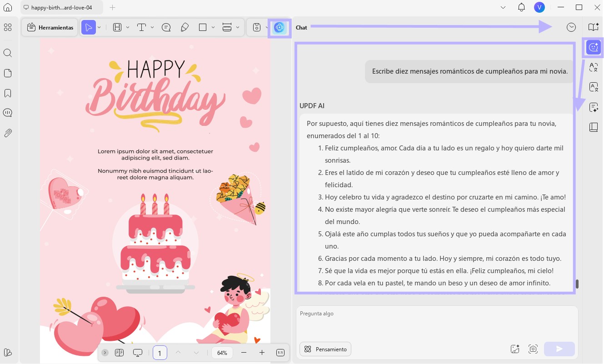Image resolution: width=604 pixels, height=364 pixels.
Task: Open layers icon at sidebar bottom
Action: (x=7, y=352)
